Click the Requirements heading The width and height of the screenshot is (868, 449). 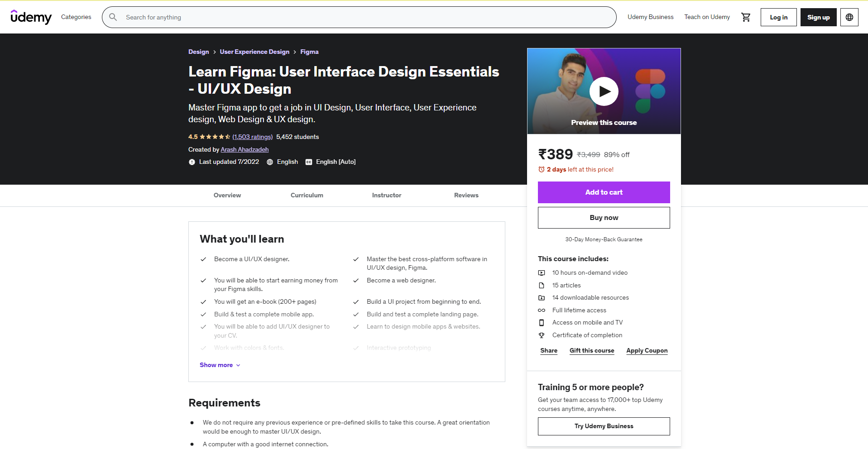224,403
